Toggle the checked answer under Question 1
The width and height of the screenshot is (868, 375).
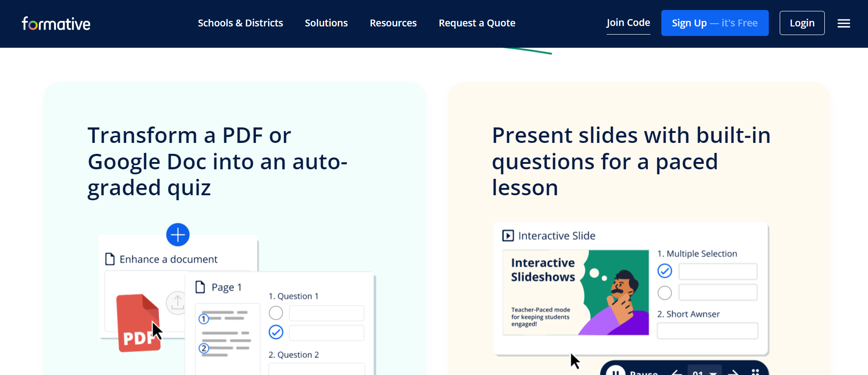[276, 332]
